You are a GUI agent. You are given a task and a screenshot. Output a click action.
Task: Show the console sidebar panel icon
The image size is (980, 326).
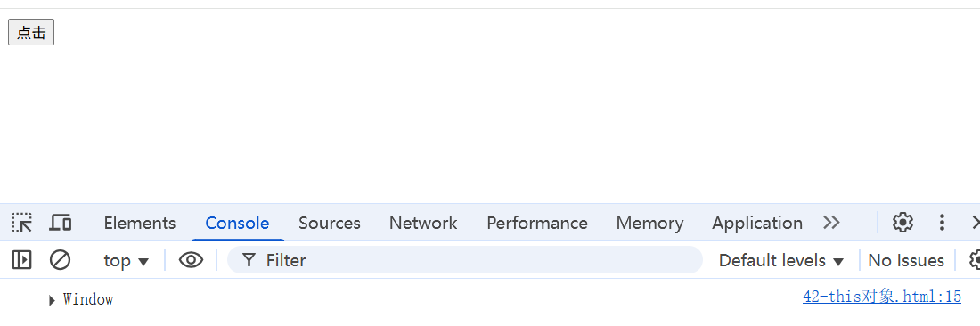pos(22,260)
